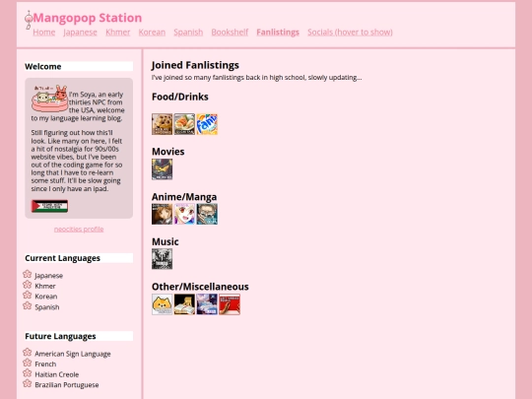The height and width of the screenshot is (399, 532).
Task: Click the "Japanese" entry under Current Languages
Action: coord(49,276)
